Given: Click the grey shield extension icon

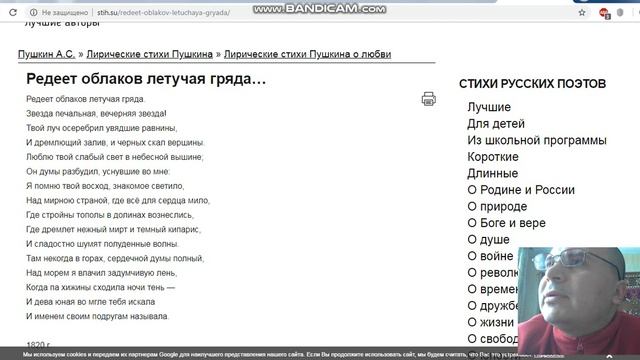Looking at the screenshot, I should tap(620, 13).
